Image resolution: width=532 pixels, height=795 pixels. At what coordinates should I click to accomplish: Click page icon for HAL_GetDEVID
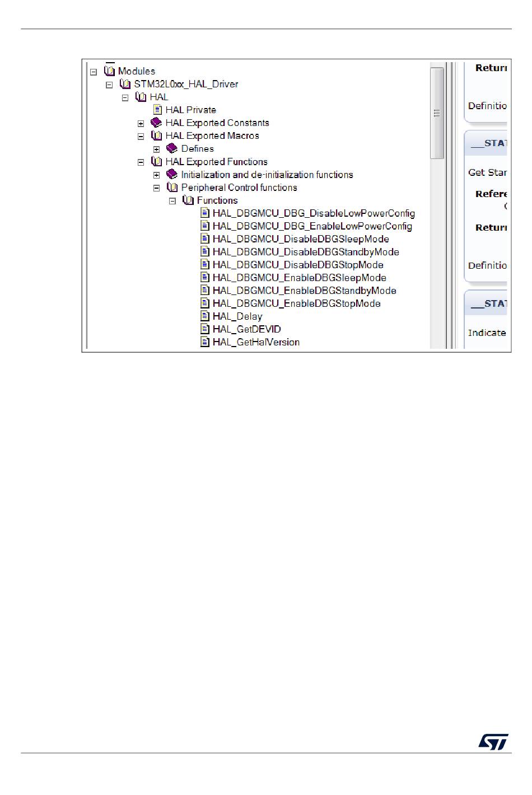[x=205, y=329]
